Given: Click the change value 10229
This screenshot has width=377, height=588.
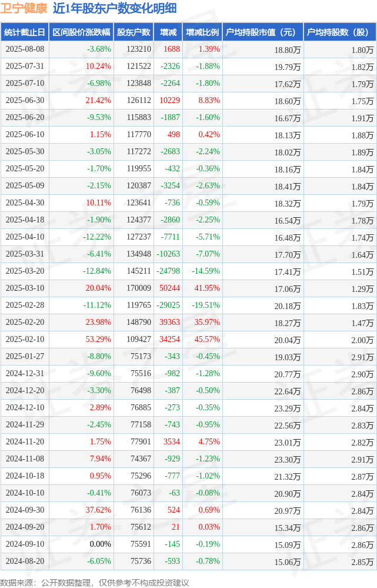Looking at the screenshot, I should [169, 101].
